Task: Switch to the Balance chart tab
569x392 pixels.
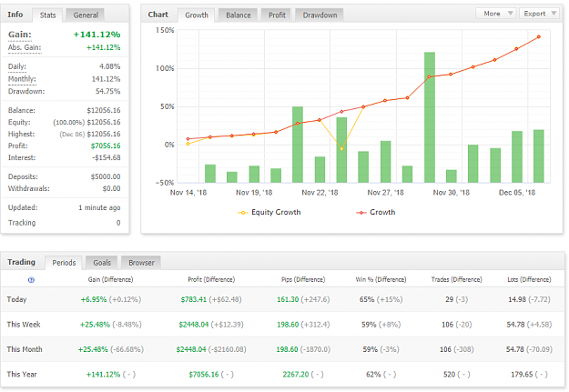Action: tap(238, 15)
